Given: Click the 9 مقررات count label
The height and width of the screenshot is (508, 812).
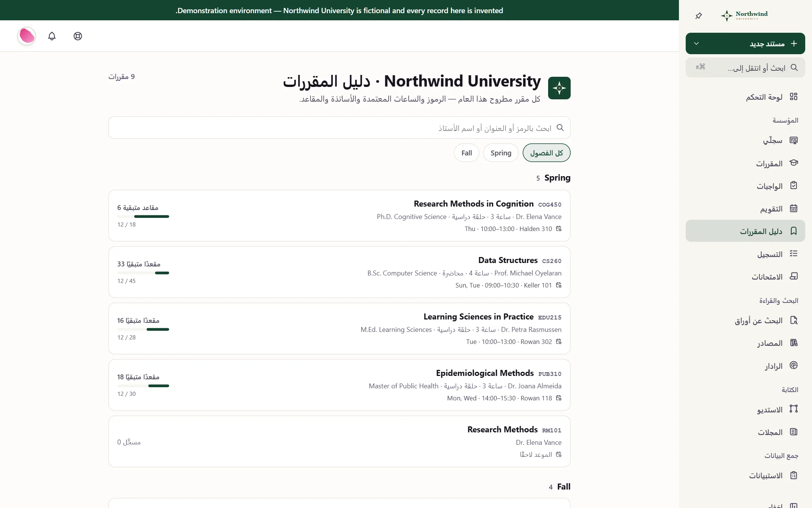Looking at the screenshot, I should pyautogui.click(x=121, y=77).
